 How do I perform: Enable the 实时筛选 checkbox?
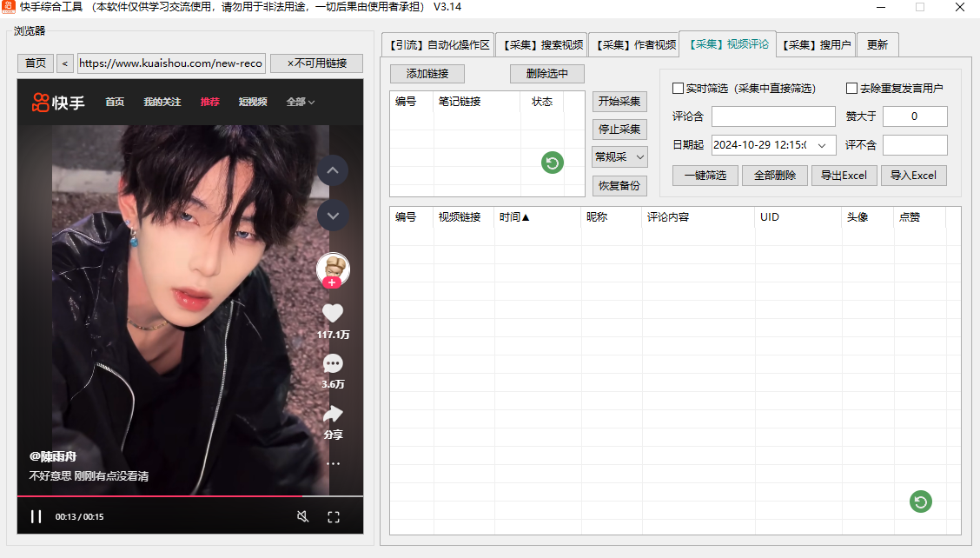679,89
